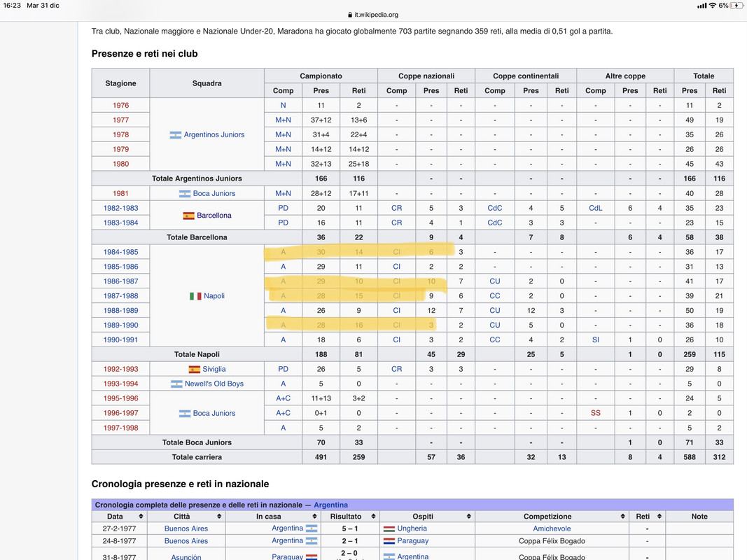Open the 1976 season link
Image resolution: width=747 pixels, height=560 pixels.
pyautogui.click(x=120, y=106)
